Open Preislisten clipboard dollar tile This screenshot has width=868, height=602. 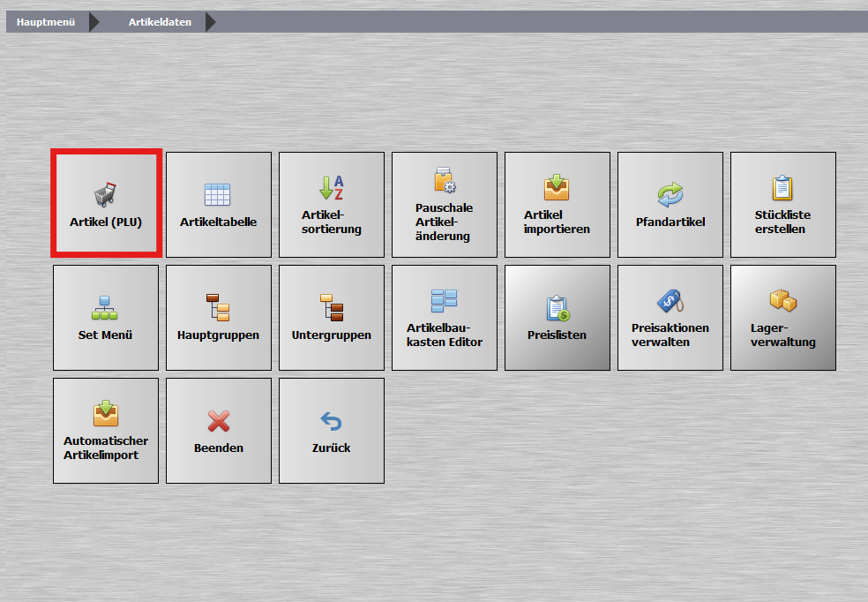click(x=557, y=317)
